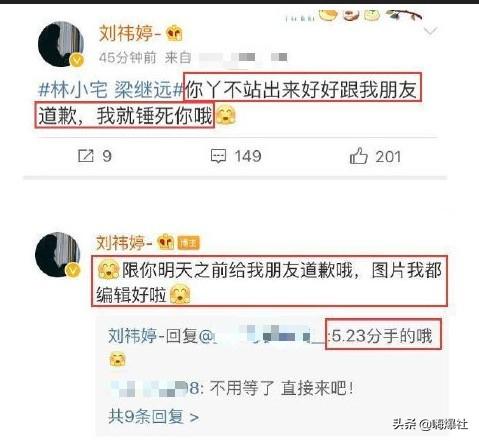Click the 149 comment count
The height and width of the screenshot is (441, 479).
(248, 156)
